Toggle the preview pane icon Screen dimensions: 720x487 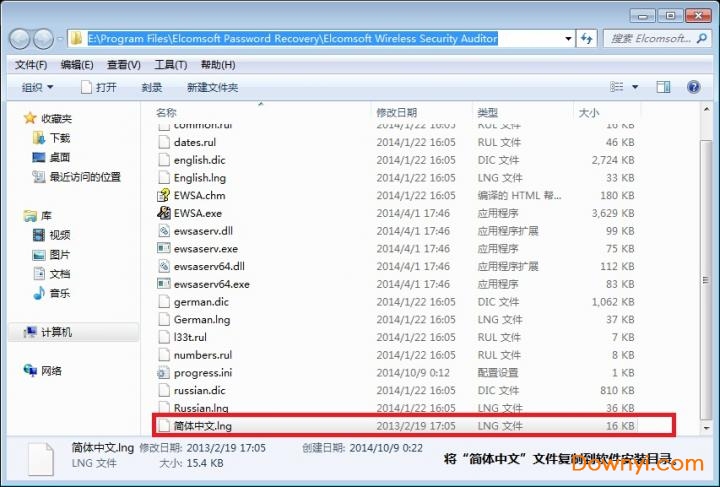[x=665, y=87]
